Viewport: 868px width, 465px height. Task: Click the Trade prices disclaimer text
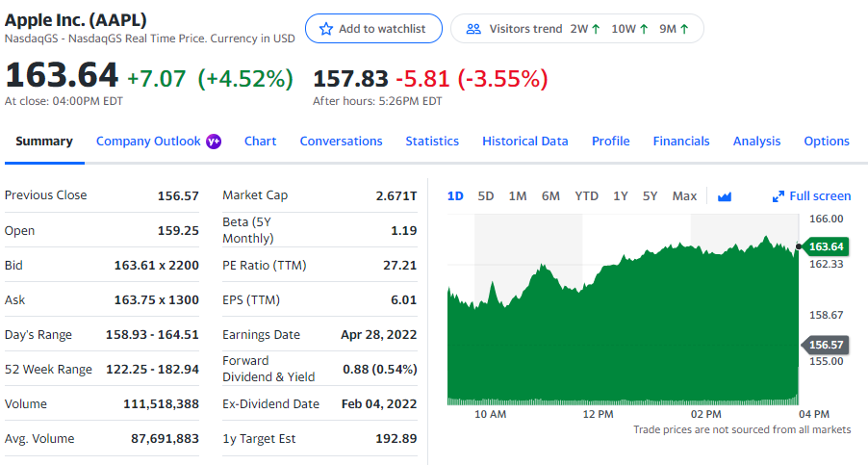pos(742,429)
